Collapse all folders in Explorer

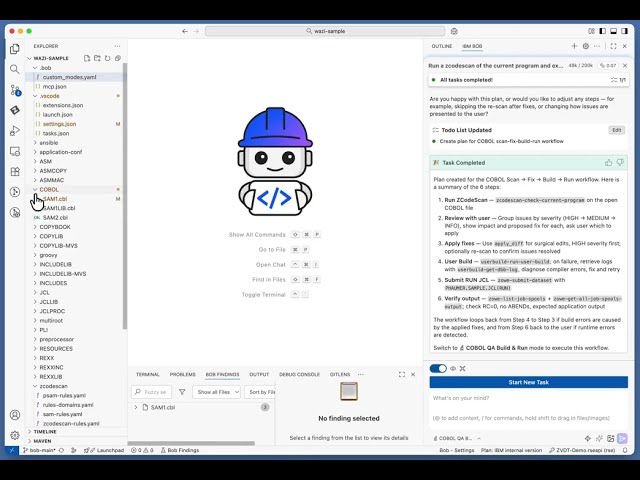tap(118, 58)
